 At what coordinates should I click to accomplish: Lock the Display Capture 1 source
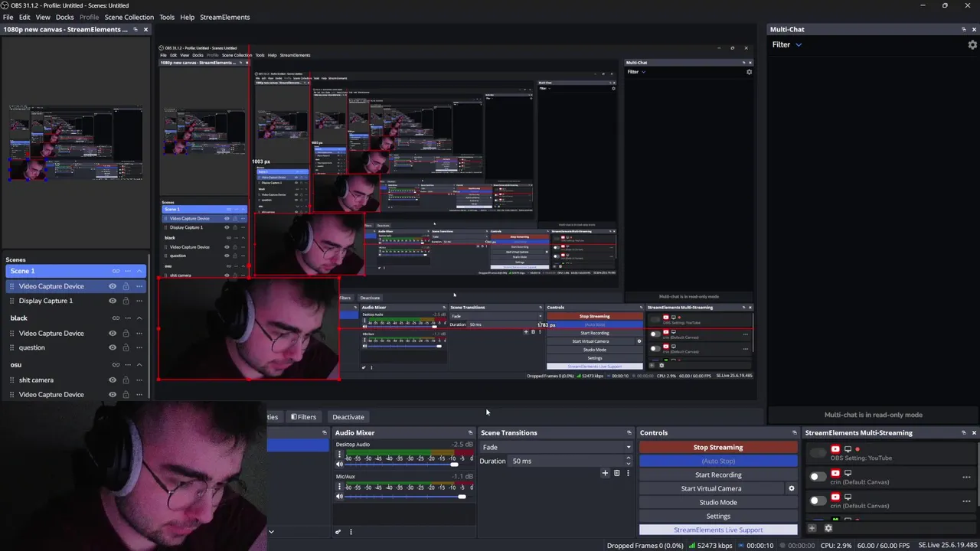pos(126,301)
